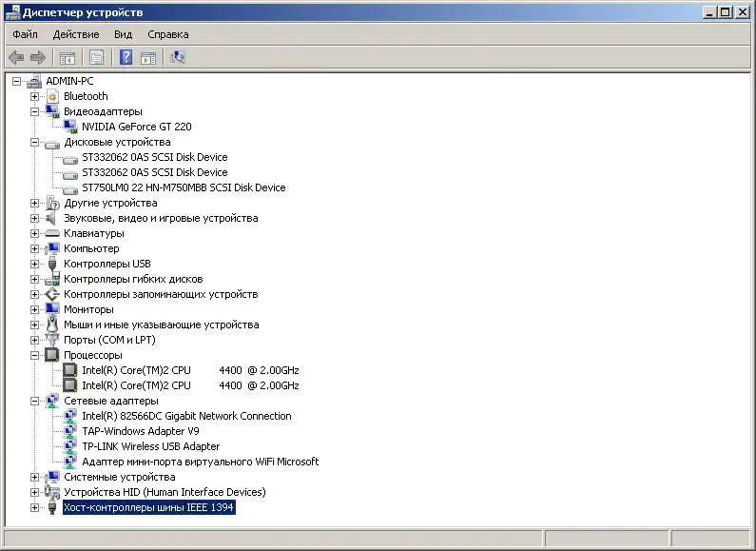756x551 pixels.
Task: Select the ST750LM0 22 HN-M750MBB disk device
Action: [x=184, y=187]
